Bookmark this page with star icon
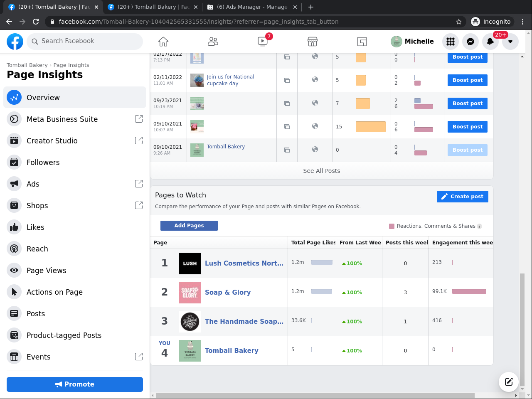 (x=459, y=22)
